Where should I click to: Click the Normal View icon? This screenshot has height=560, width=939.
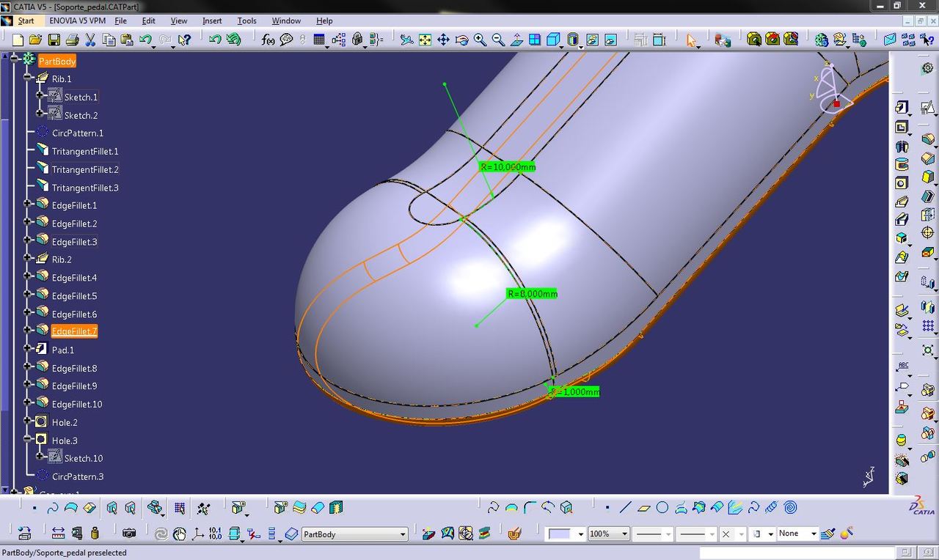(x=516, y=40)
